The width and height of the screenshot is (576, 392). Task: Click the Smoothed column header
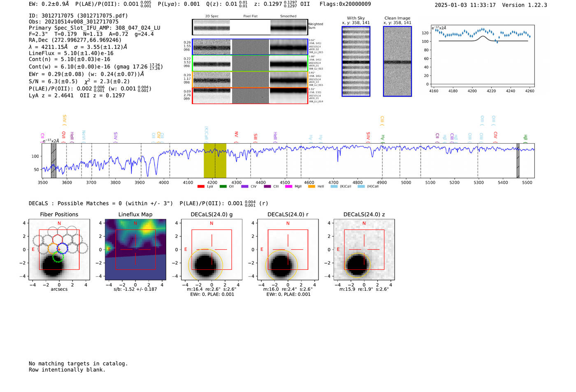click(288, 16)
